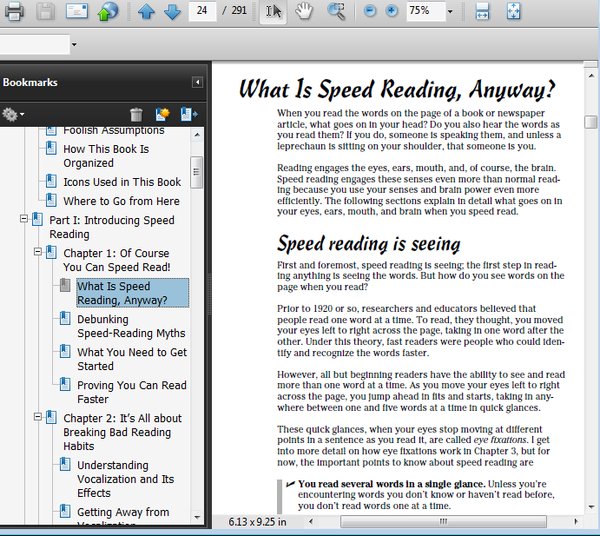This screenshot has width=600, height=536.
Task: Click the document vertical scrollbar thumb
Action: point(591,122)
